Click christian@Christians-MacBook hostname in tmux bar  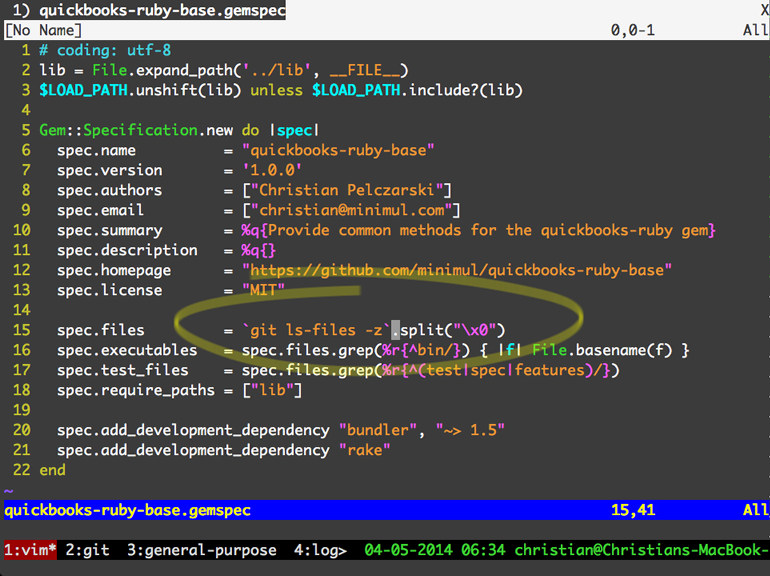tap(642, 549)
